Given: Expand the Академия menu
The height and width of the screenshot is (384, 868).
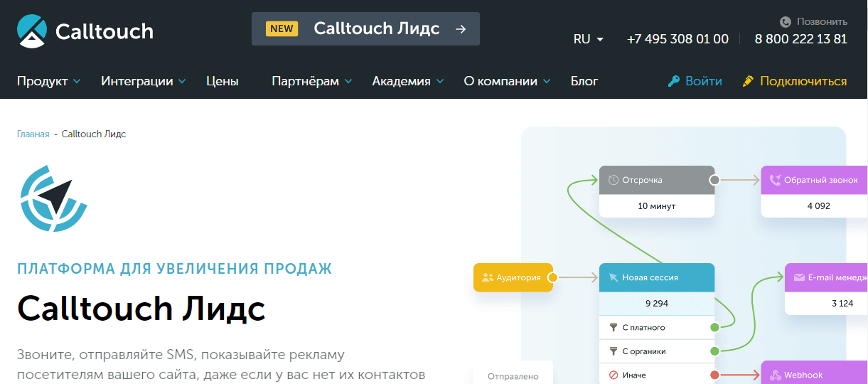Looking at the screenshot, I should (x=408, y=81).
